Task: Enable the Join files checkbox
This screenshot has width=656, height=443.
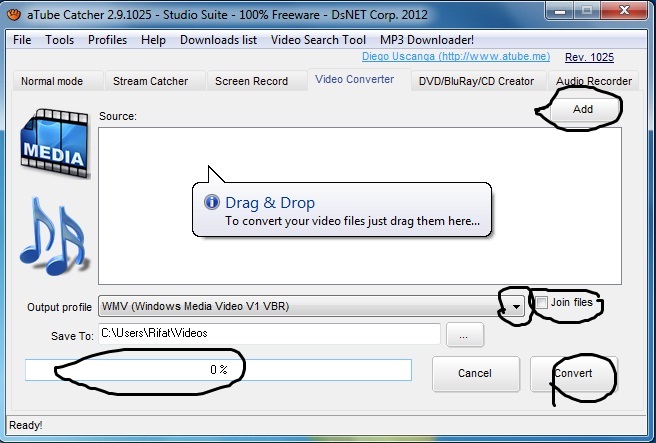Action: point(541,302)
